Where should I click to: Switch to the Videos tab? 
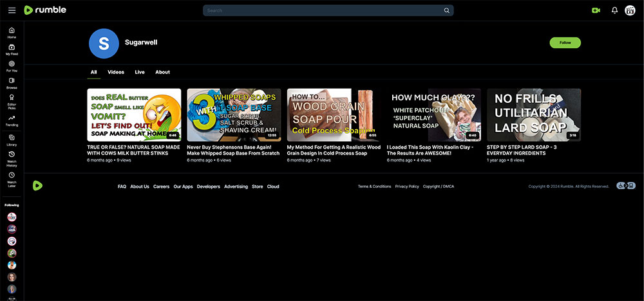[x=116, y=72]
